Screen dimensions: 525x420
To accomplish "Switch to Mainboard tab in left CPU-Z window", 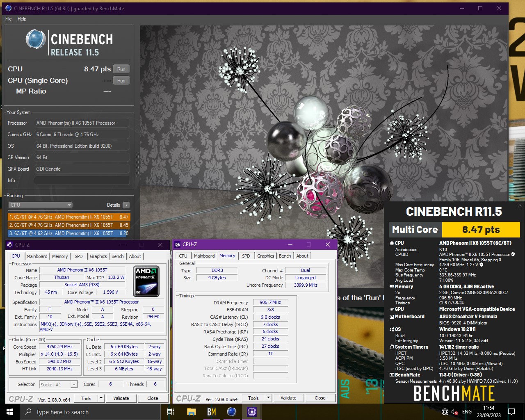I will 37,256.
